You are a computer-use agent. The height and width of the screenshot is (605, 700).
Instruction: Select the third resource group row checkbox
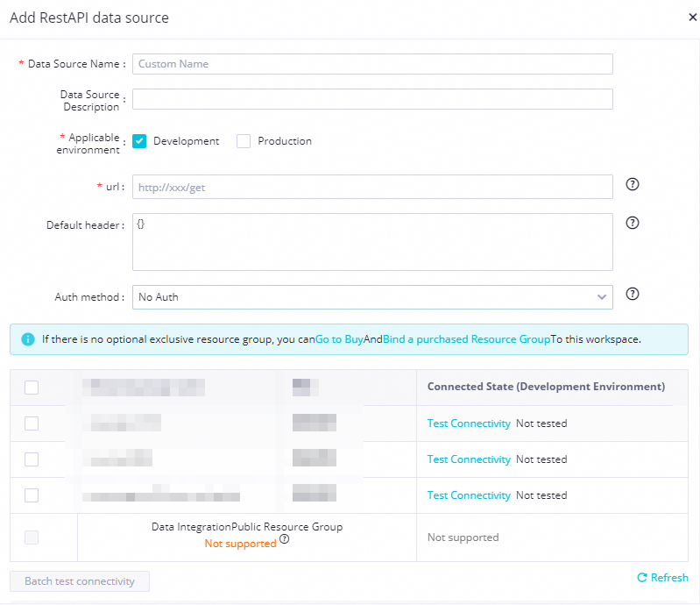coord(32,495)
